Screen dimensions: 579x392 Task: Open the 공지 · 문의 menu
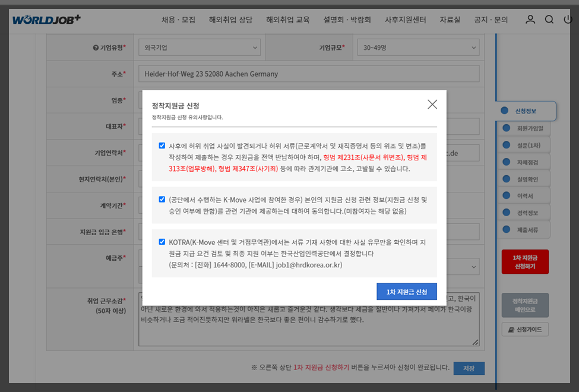491,20
